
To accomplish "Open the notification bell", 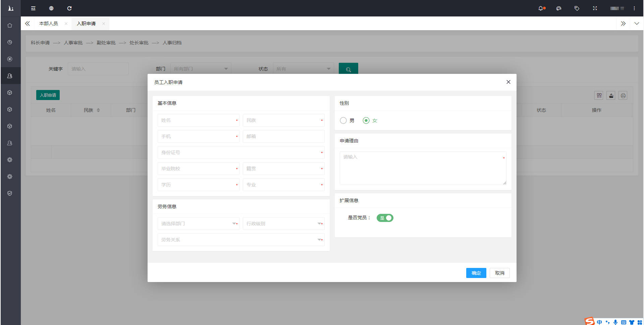I will click(540, 8).
